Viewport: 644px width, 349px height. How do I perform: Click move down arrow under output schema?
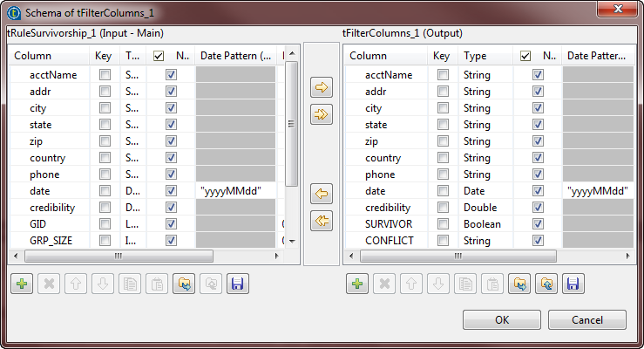[x=438, y=284]
